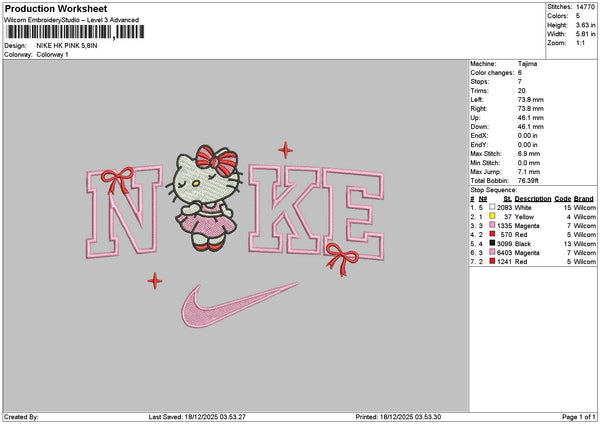
Task: Click the "Printed: 18/12/2025 03.53.30" footer text
Action: 398,417
